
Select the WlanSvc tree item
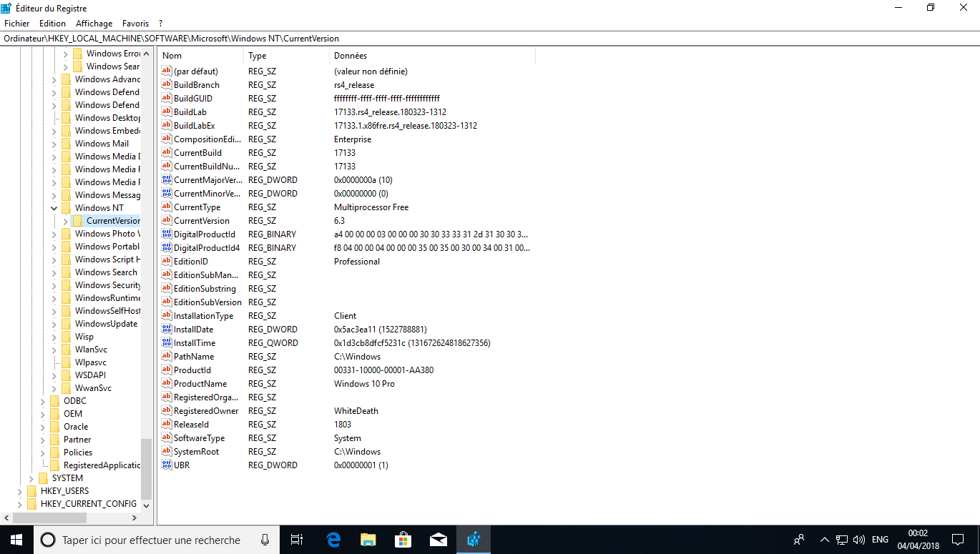point(91,350)
